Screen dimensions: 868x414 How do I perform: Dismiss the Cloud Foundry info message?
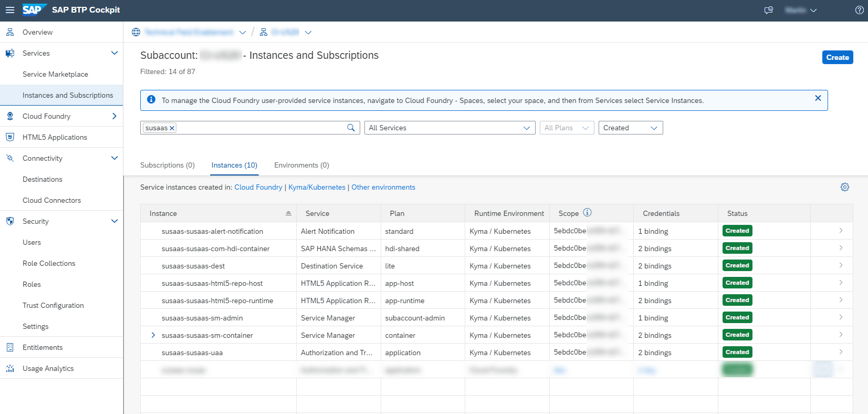tap(818, 98)
